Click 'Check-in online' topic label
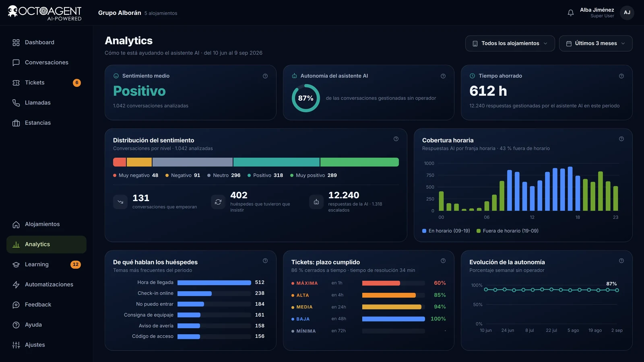The width and height of the screenshot is (644, 362). click(x=155, y=294)
